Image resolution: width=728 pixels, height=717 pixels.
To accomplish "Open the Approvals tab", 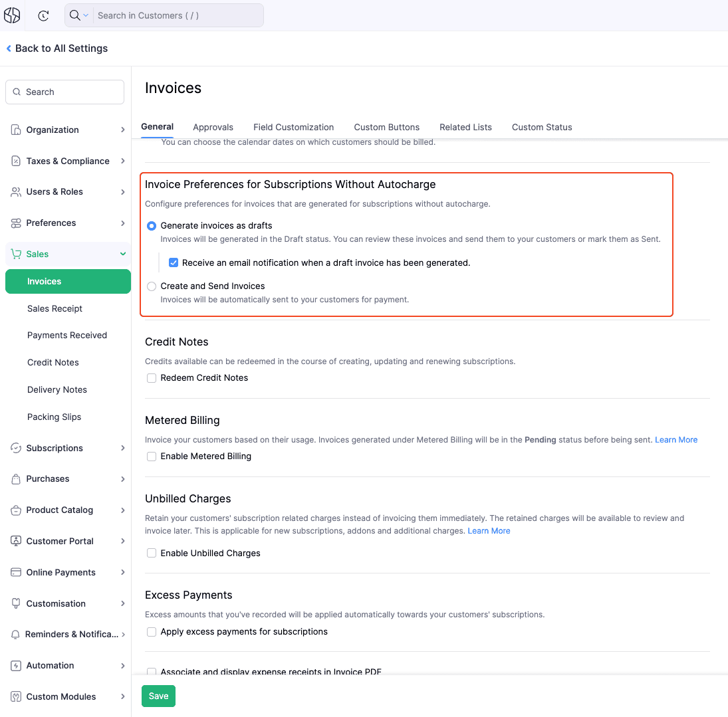I will click(x=213, y=127).
